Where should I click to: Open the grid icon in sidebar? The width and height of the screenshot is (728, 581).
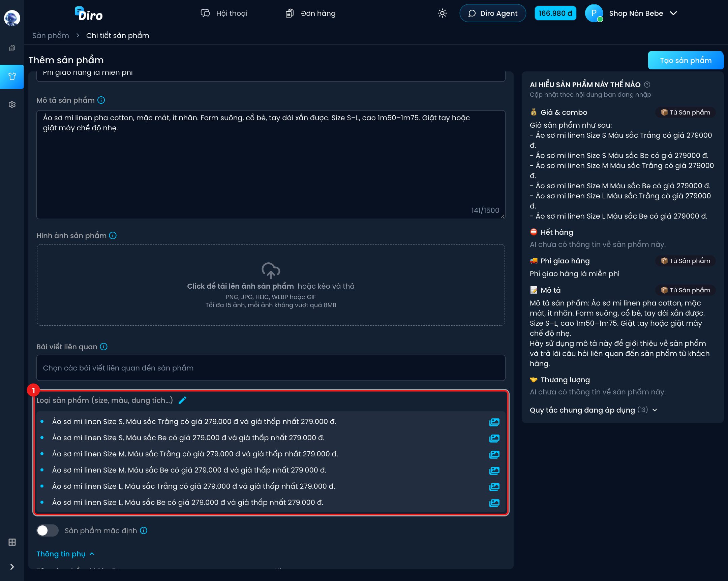coord(12,542)
